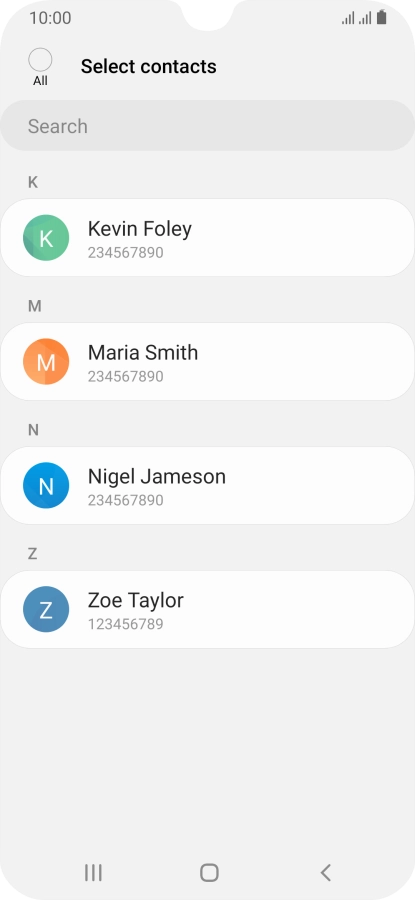
Task: Tap Zoe Taylor's number 123456789
Action: 125,624
